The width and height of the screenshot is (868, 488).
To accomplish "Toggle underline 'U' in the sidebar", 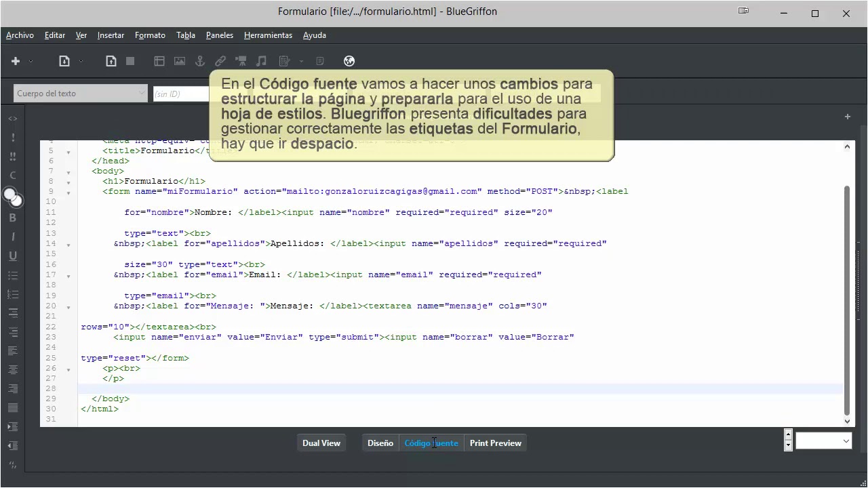I will coord(12,256).
